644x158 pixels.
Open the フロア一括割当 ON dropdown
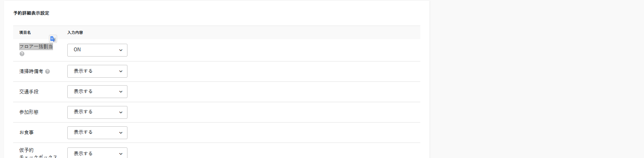(x=97, y=50)
